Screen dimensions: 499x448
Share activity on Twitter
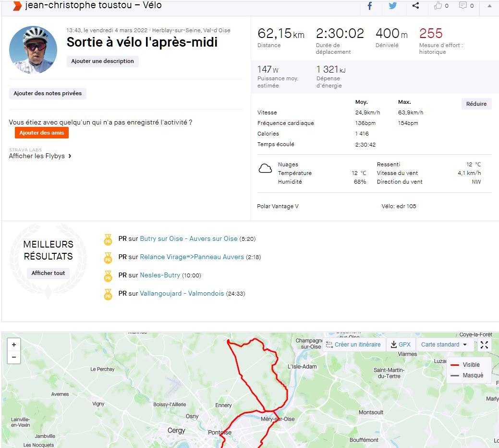(x=393, y=6)
